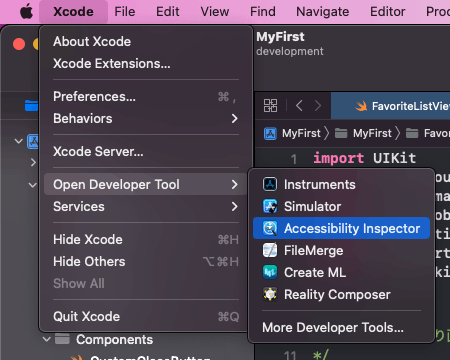Go back with the left chevron
Image resolution: width=450 pixels, height=360 pixels.
click(x=299, y=106)
